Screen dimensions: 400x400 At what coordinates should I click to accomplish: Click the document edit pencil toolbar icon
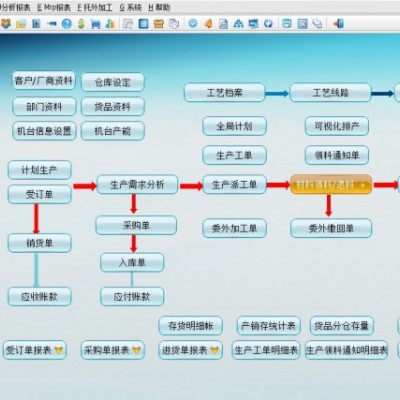(128, 24)
